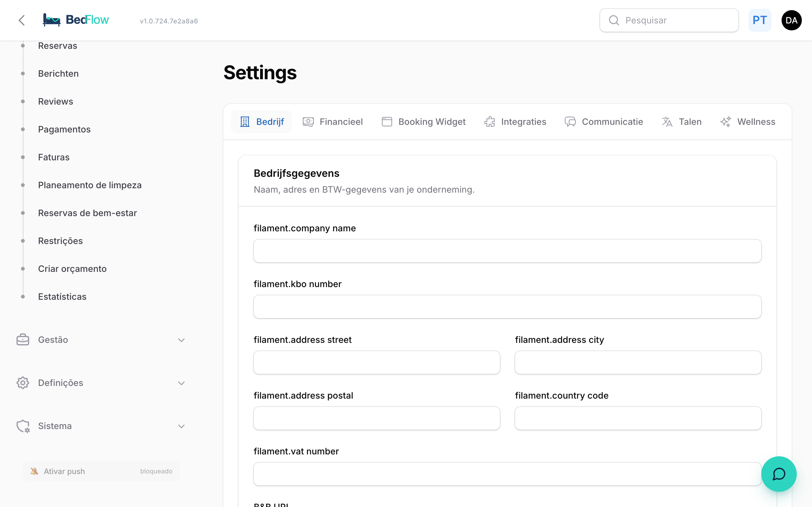The width and height of the screenshot is (812, 507).
Task: Go to Pagamentos in sidebar
Action: tap(64, 129)
